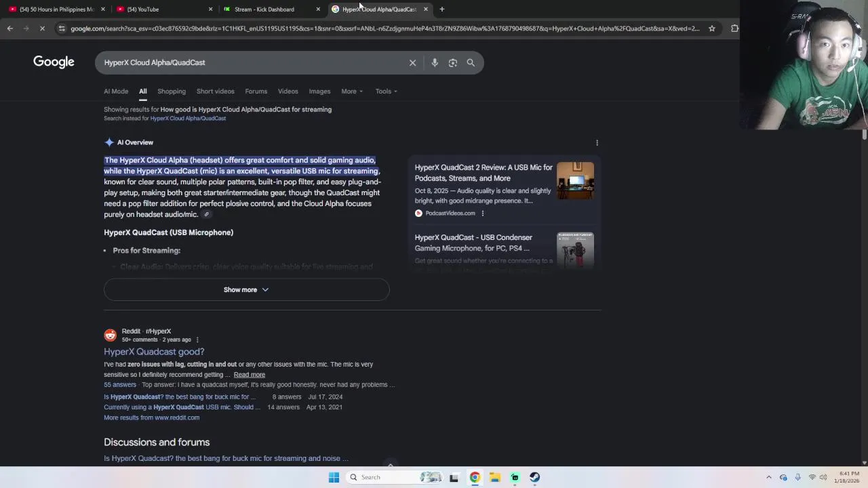The image size is (868, 488).
Task: Open a new browser tab
Action: tap(441, 9)
